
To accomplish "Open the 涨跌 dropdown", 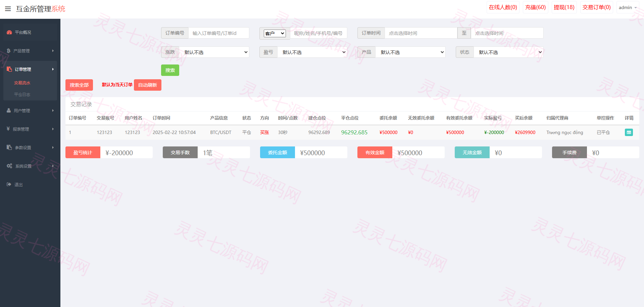I will coord(214,52).
